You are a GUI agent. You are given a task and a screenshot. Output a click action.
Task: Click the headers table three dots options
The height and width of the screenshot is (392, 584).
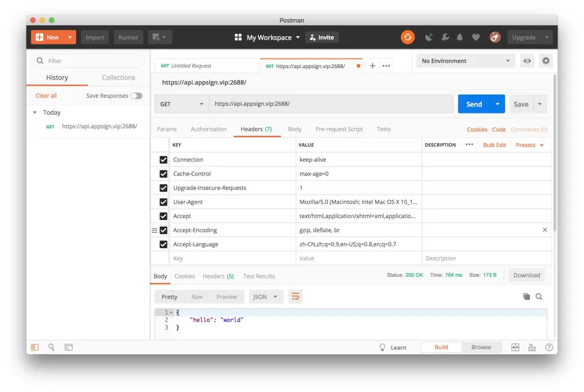[469, 144]
